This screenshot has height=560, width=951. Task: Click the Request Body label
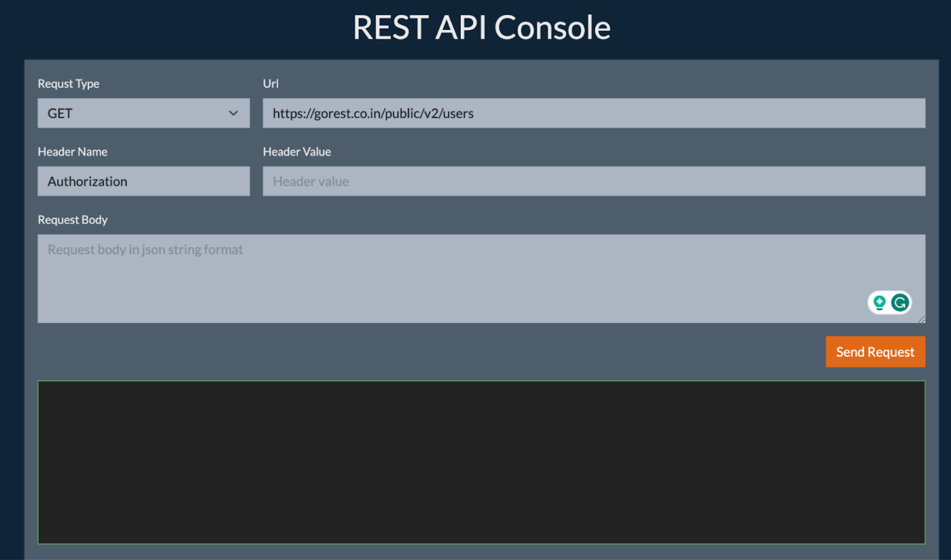click(72, 220)
